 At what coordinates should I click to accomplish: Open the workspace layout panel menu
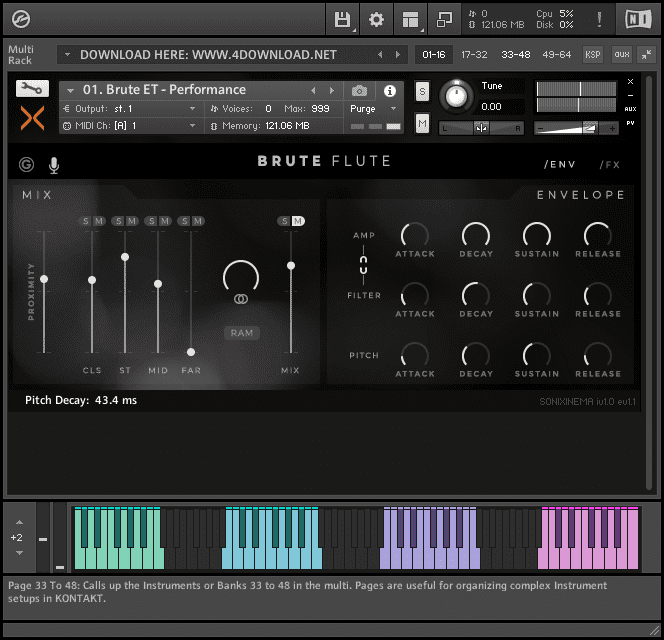410,19
